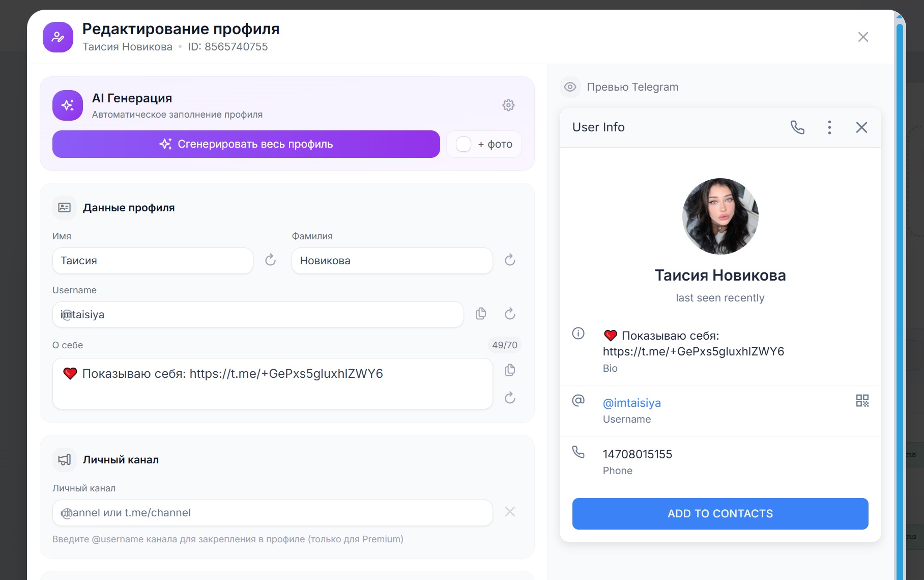
Task: Click the bio link in preview
Action: pyautogui.click(x=694, y=351)
